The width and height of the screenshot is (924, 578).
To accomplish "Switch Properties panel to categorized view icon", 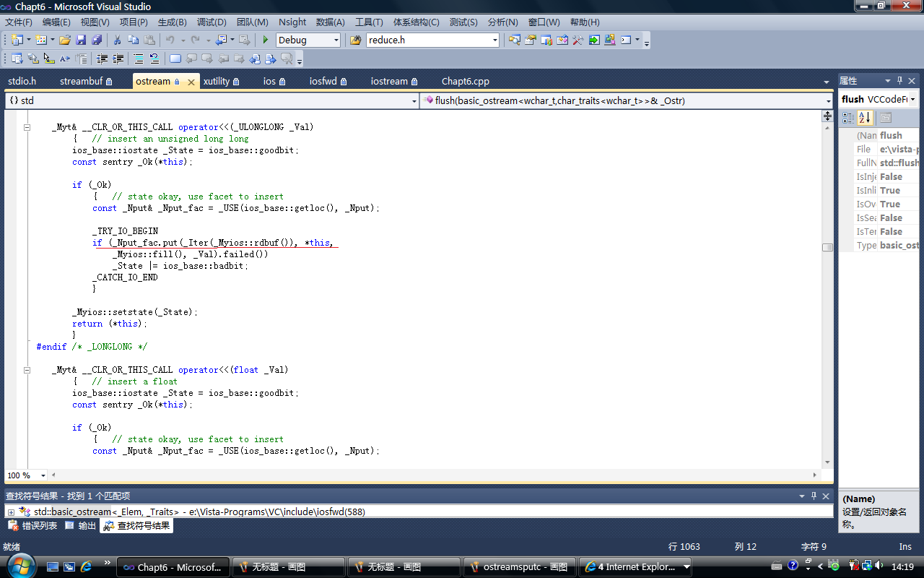I will click(x=849, y=118).
